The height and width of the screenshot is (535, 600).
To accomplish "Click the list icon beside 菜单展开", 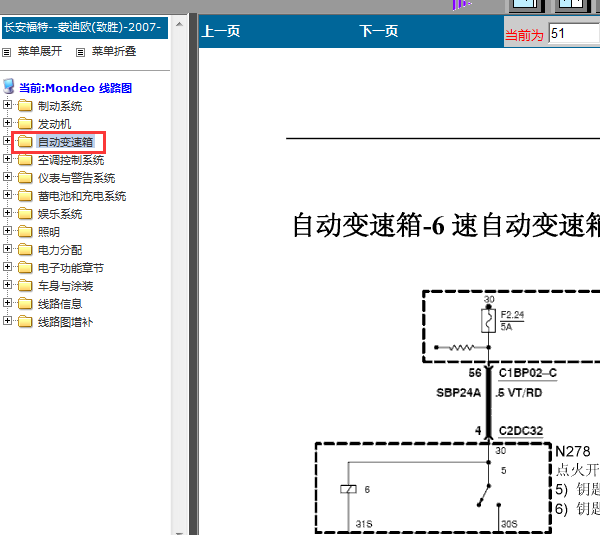I will [7, 52].
